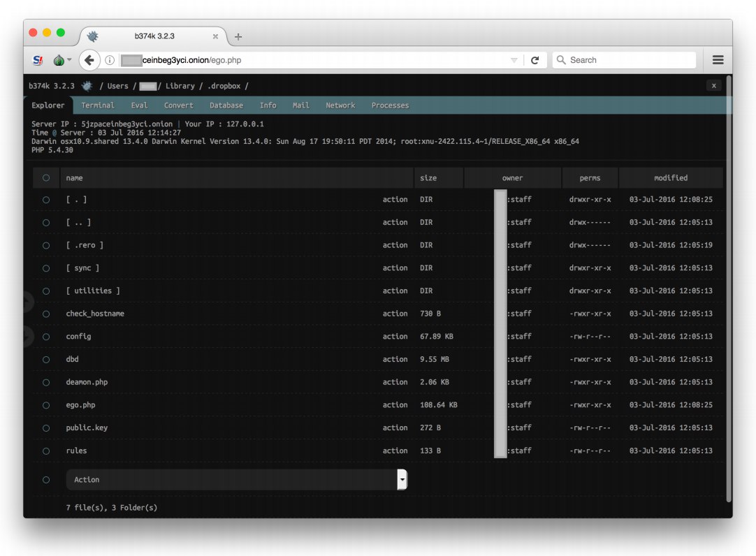The width and height of the screenshot is (756, 556).
Task: Sort the file list by the modified column header
Action: tap(671, 178)
